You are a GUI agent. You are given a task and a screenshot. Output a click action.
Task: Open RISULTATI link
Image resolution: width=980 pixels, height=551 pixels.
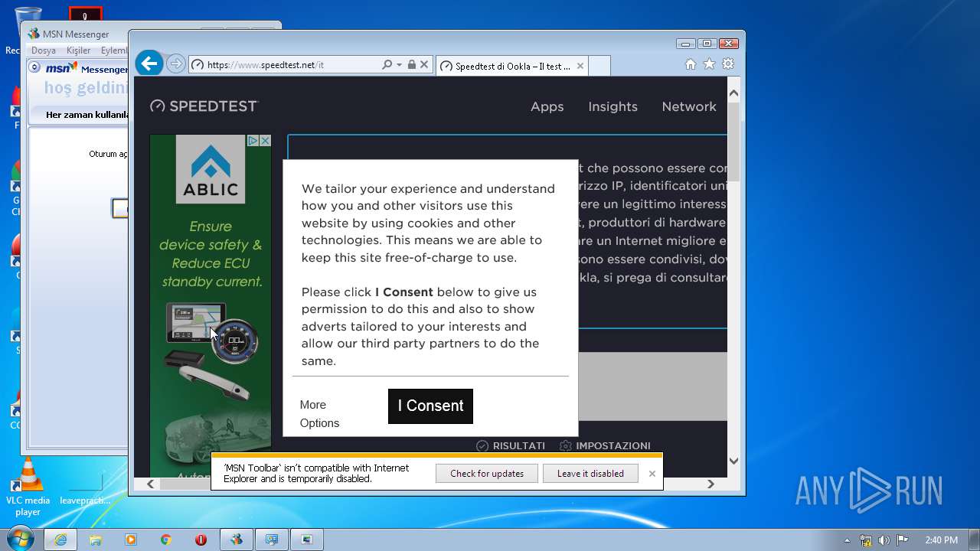(511, 445)
